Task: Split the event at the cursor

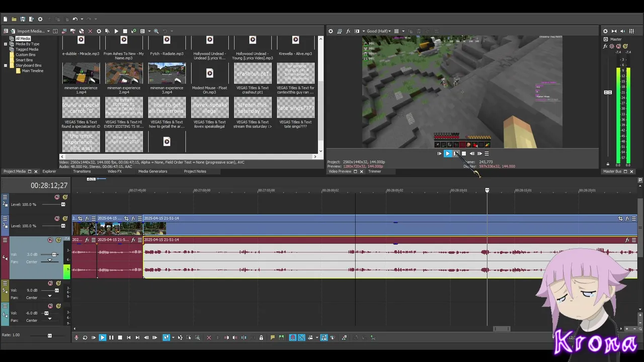Action: coord(244,337)
